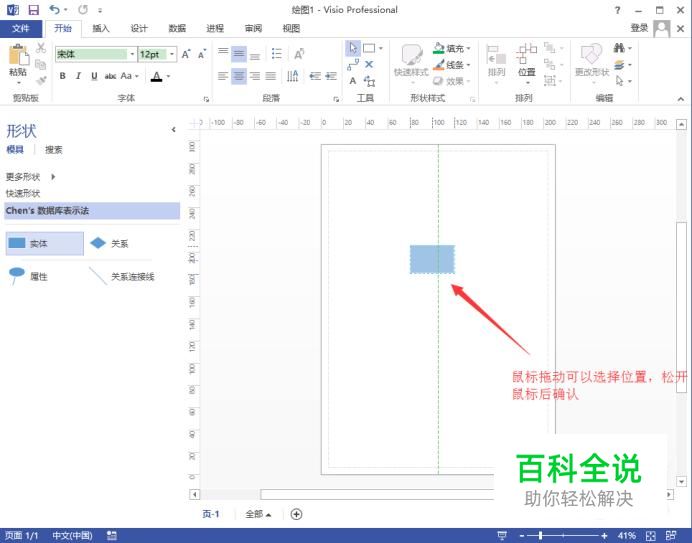Toggle strikethrough abc formatting
The height and width of the screenshot is (543, 692).
[110, 76]
